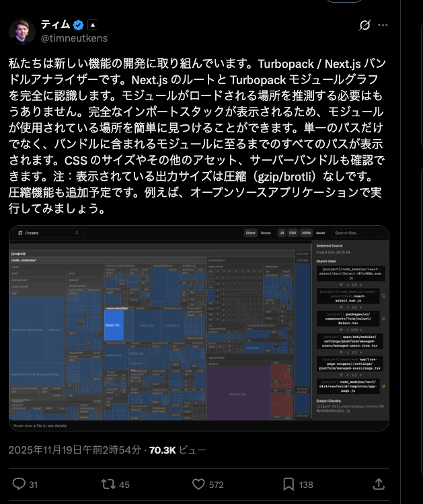Reply to the post with 31 replies
The height and width of the screenshot is (504, 423).
pyautogui.click(x=25, y=484)
